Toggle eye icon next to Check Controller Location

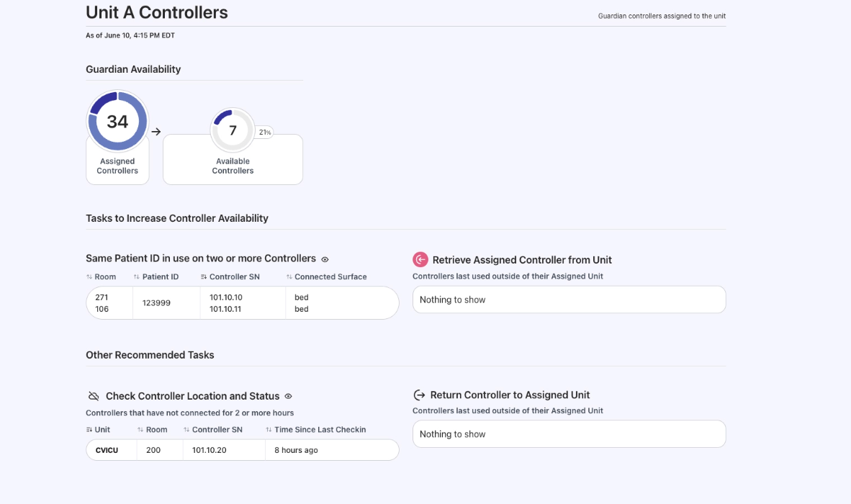[x=288, y=396]
